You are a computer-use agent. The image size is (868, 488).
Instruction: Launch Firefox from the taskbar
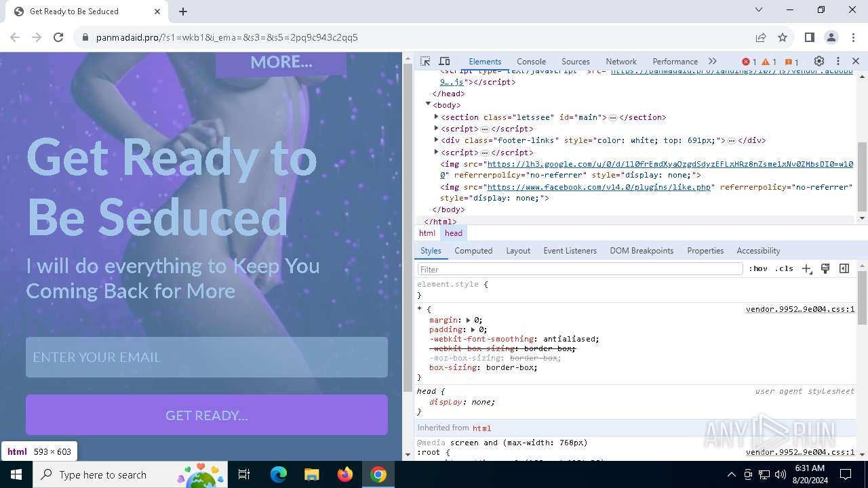click(345, 474)
